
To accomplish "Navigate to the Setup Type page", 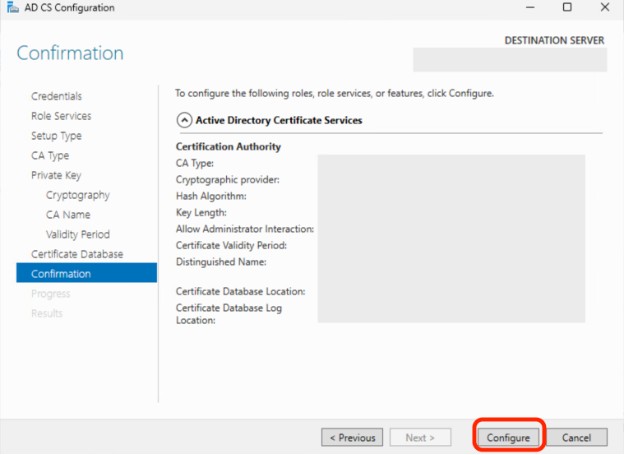I will click(56, 136).
